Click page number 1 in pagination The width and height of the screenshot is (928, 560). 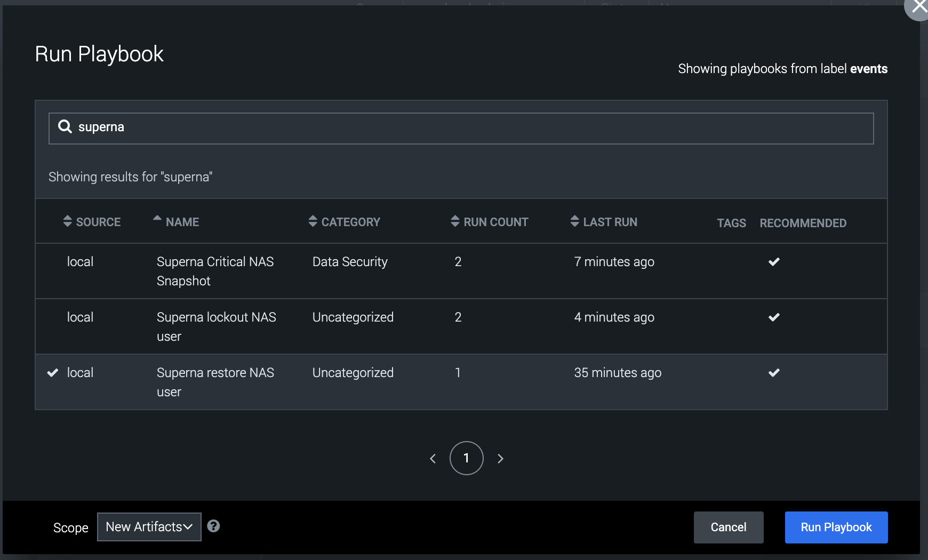point(466,458)
